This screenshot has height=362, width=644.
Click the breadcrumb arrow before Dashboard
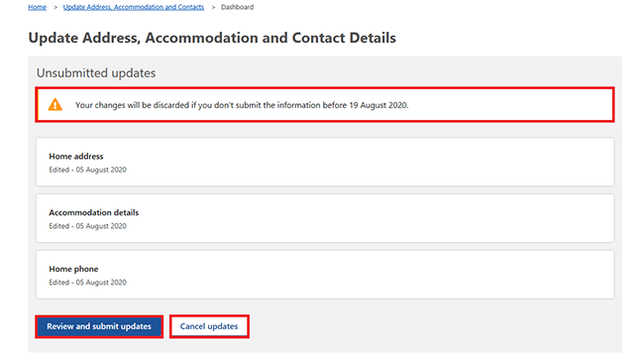point(213,7)
